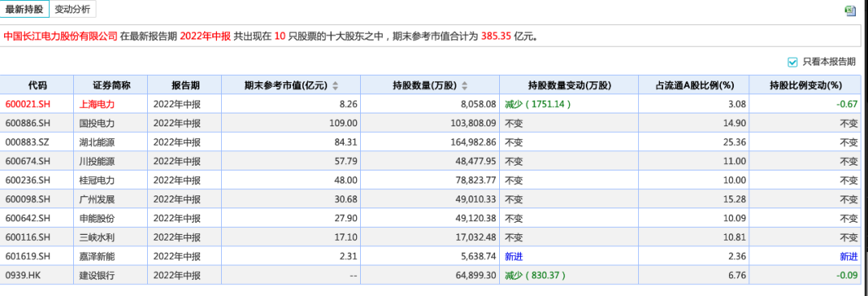The width and height of the screenshot is (868, 296).
Task: Click the 84.31 market value cell
Action: (291, 142)
